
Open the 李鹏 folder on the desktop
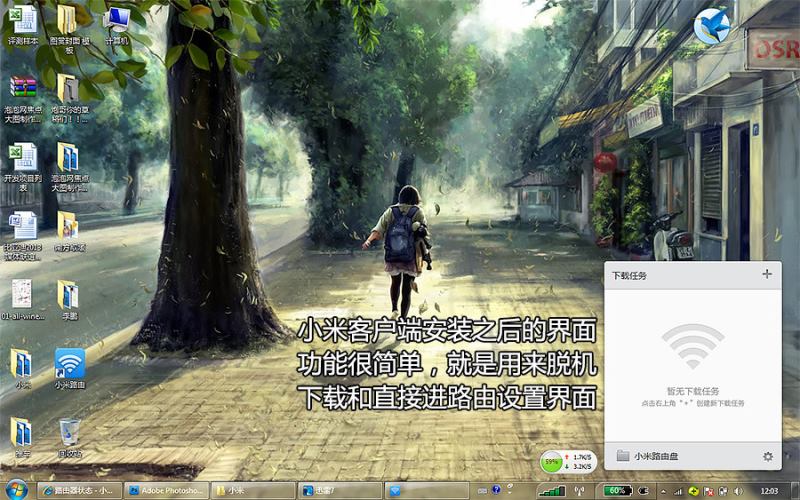click(69, 300)
